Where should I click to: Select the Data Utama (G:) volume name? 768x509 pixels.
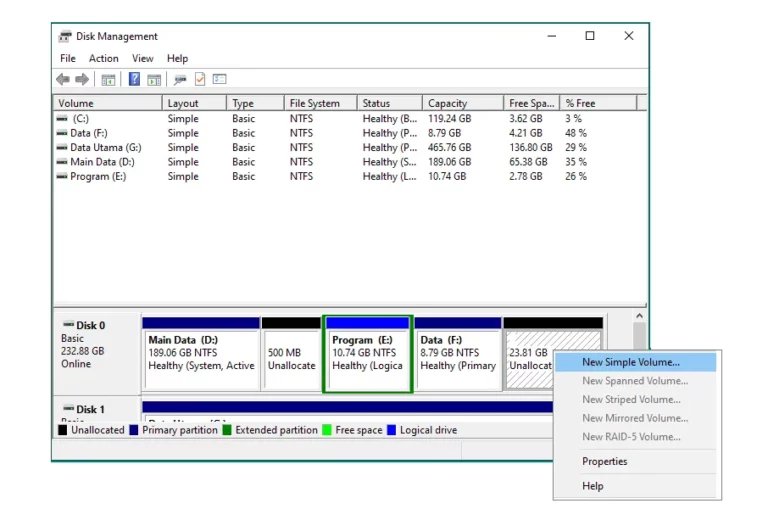[x=106, y=147]
